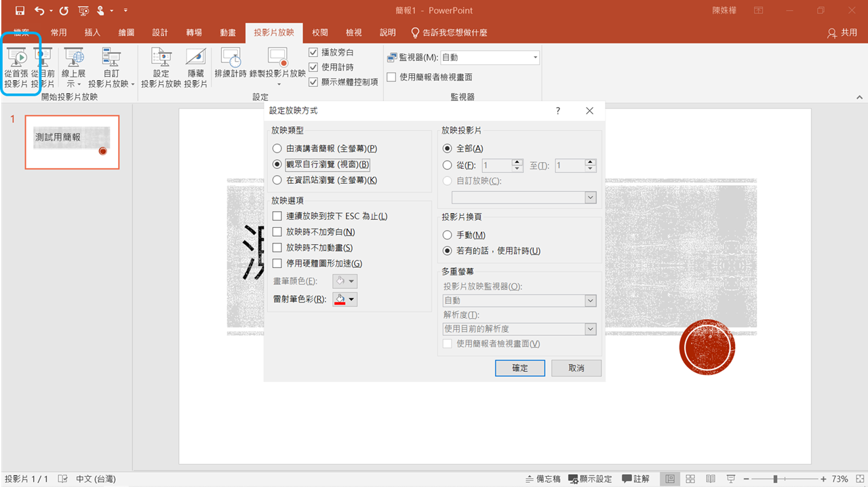Click the save icon in title bar
The image size is (868, 487).
20,11
